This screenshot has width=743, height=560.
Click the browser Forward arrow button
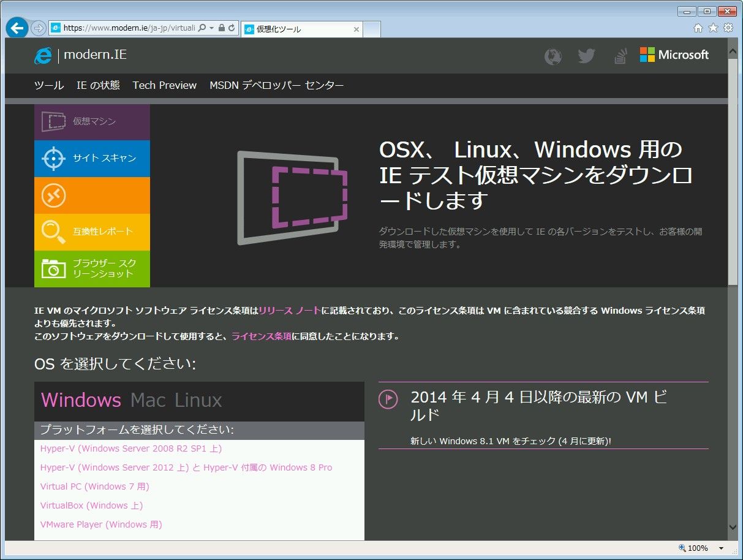(38, 28)
